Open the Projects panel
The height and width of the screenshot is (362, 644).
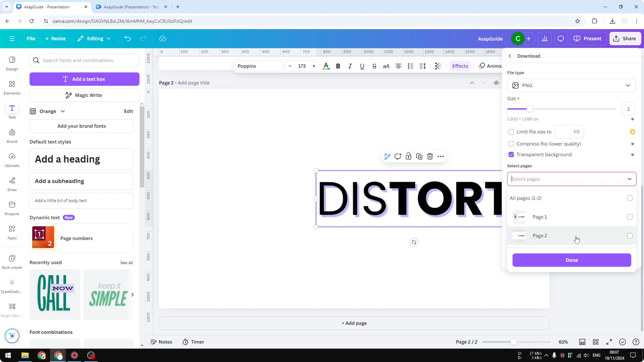click(x=12, y=208)
